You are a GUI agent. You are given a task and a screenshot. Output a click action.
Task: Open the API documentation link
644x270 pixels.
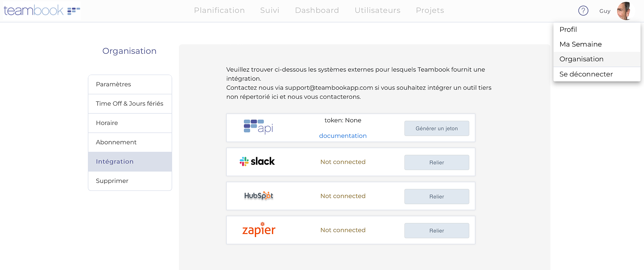tap(343, 136)
